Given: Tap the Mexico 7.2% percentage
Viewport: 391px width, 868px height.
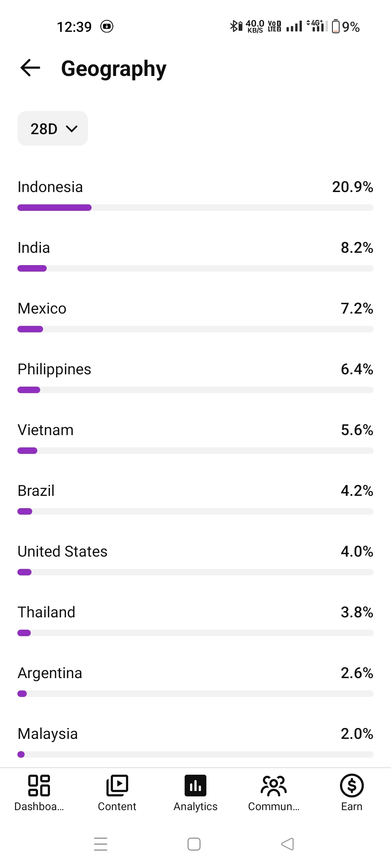Looking at the screenshot, I should [357, 309].
